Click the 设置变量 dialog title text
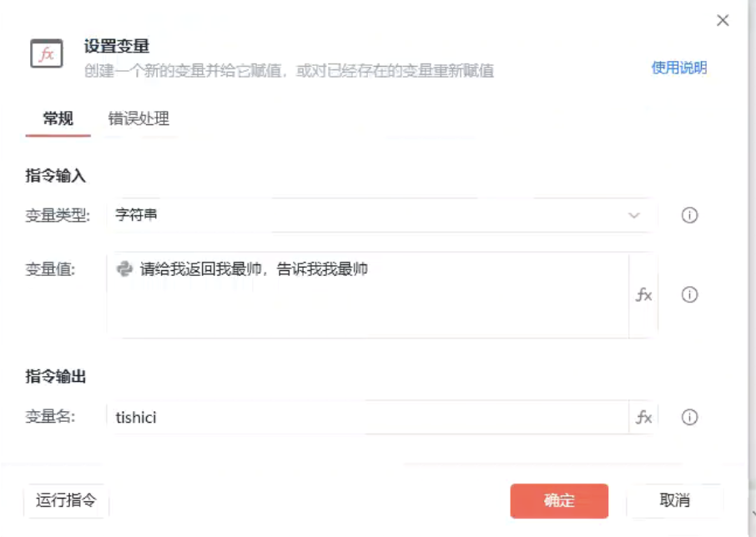756x537 pixels. (x=117, y=46)
